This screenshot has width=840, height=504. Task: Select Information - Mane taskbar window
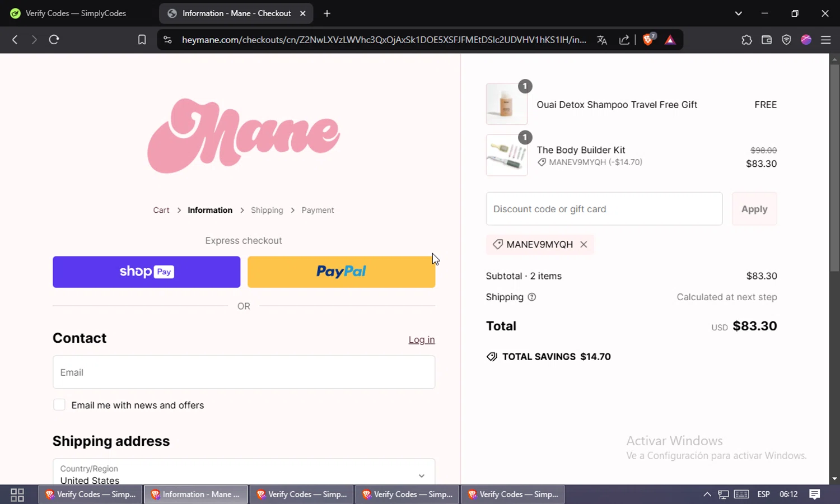pos(195,494)
